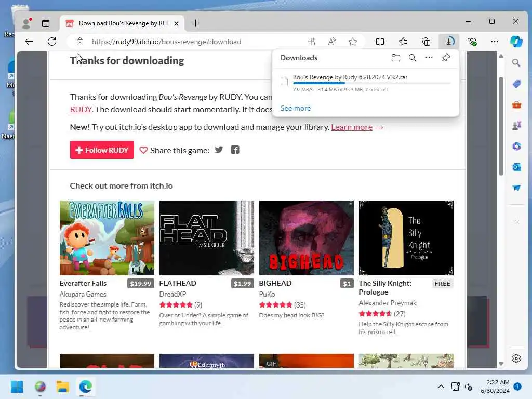Close the Bou's Revenge tab

pyautogui.click(x=176, y=23)
